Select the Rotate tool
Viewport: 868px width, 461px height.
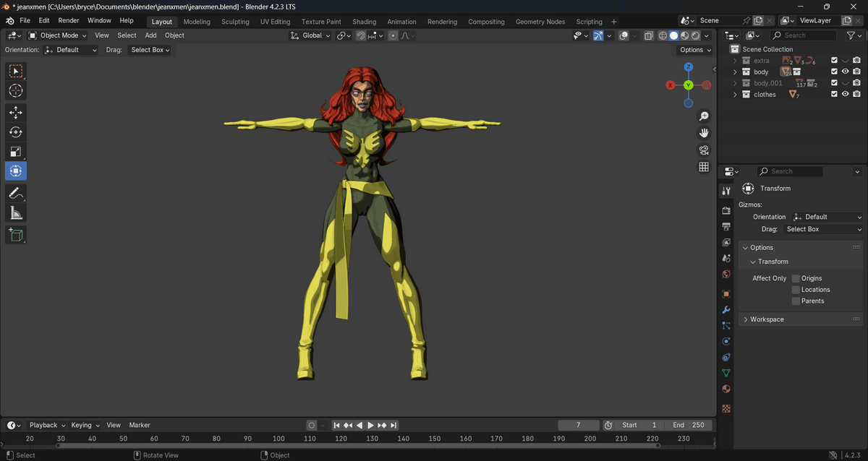coord(16,132)
